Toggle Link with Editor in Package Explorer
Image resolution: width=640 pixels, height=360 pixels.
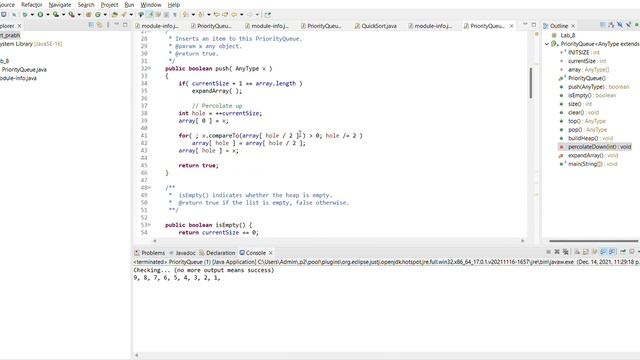pos(100,25)
